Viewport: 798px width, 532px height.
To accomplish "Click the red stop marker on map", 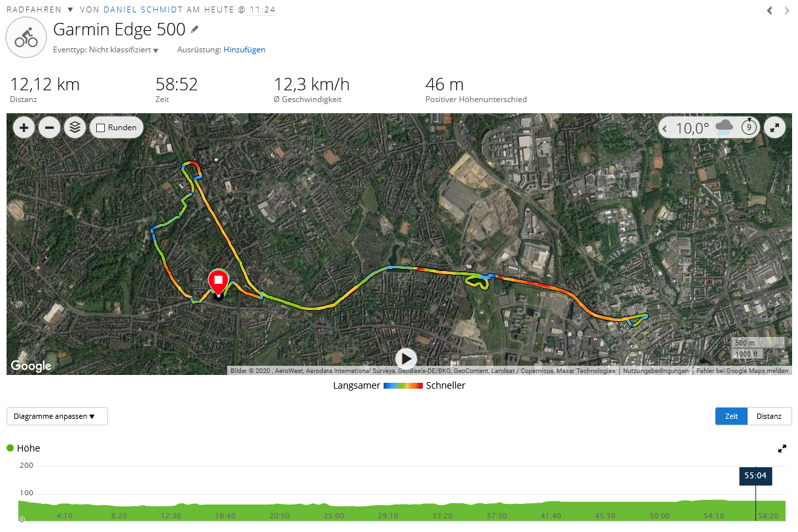I will click(218, 281).
